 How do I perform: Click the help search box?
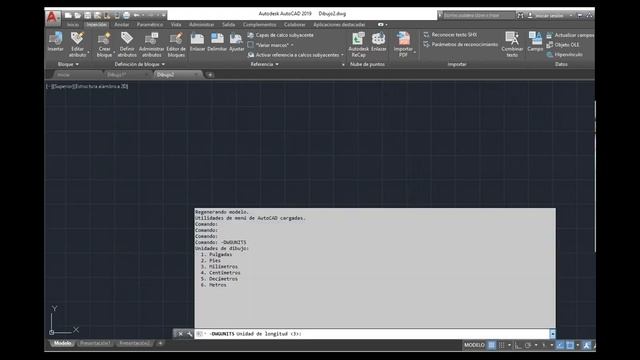click(478, 16)
